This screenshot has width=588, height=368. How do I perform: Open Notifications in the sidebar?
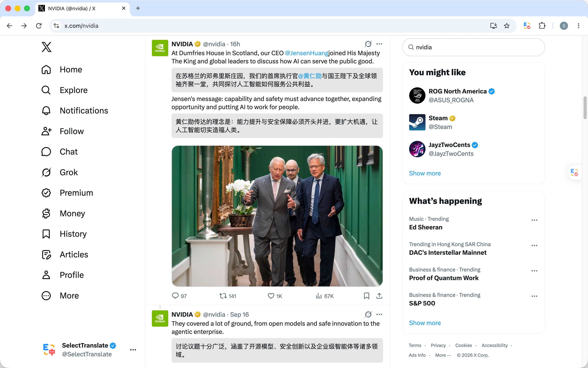coord(75,111)
